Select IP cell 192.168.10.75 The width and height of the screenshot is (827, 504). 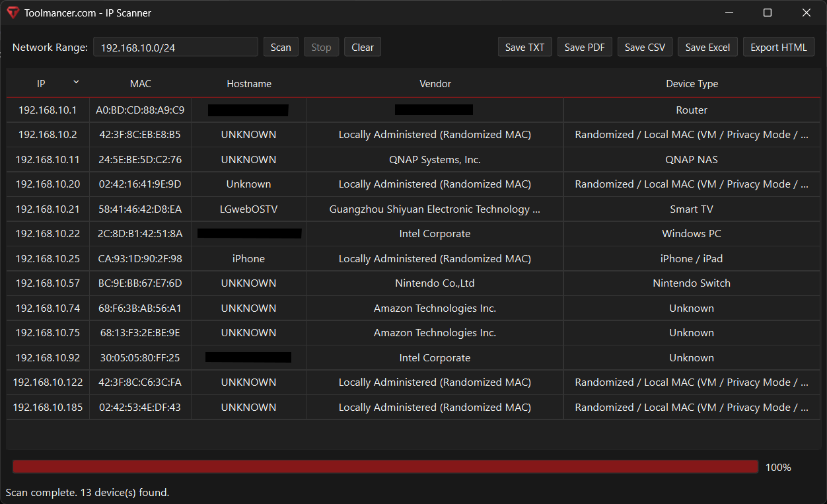coord(48,333)
